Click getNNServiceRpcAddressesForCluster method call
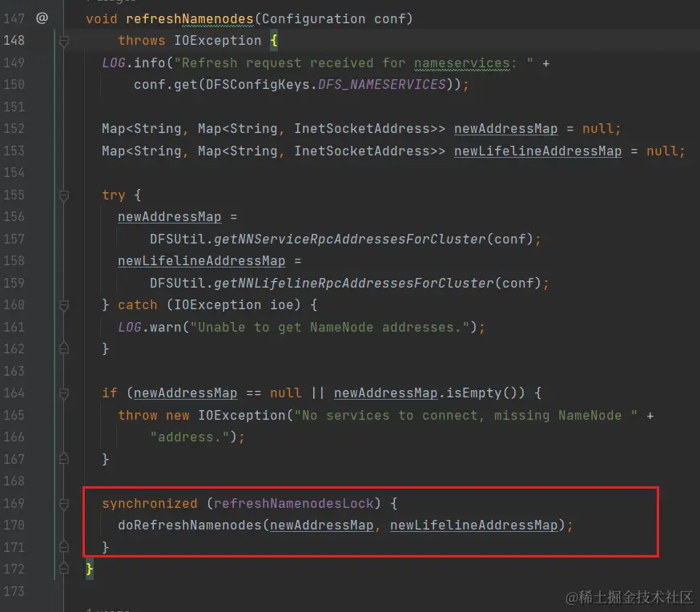Image resolution: width=700 pixels, height=612 pixels. 349,240
